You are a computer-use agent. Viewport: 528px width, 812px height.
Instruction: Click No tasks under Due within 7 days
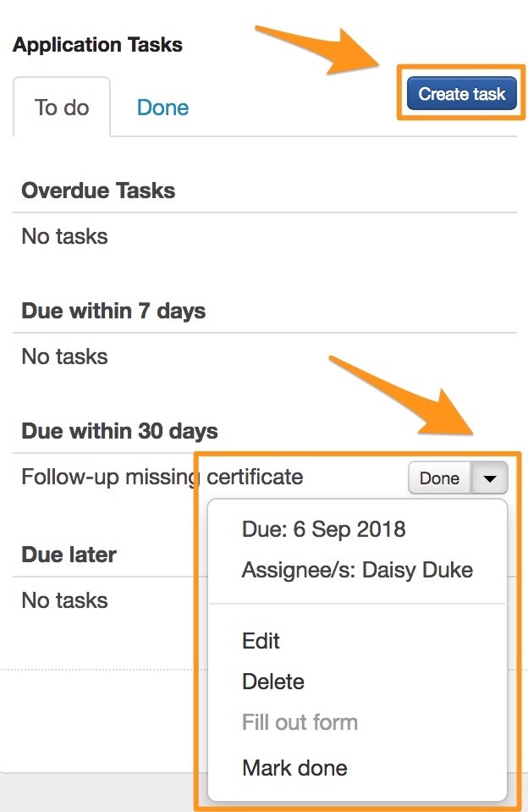(x=64, y=356)
